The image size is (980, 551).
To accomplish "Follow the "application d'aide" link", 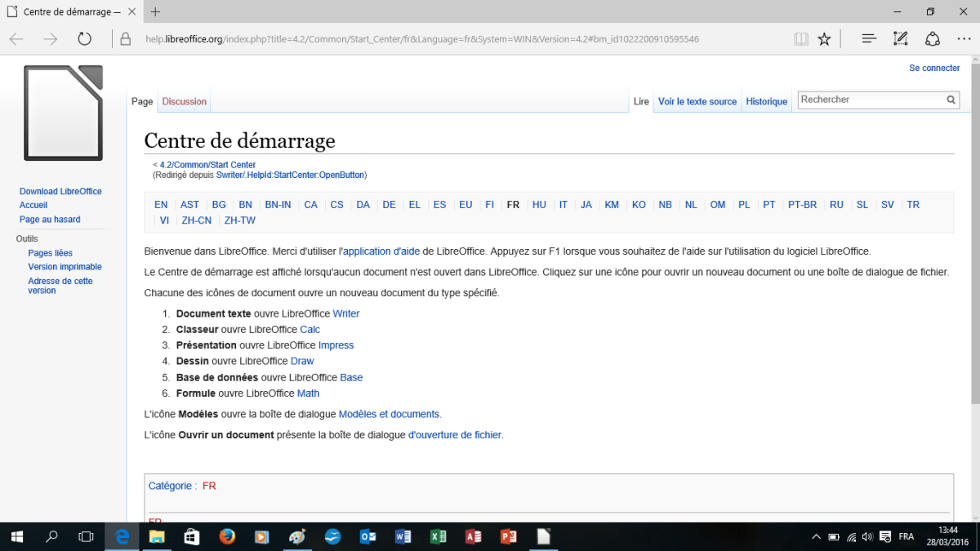I will [x=381, y=251].
